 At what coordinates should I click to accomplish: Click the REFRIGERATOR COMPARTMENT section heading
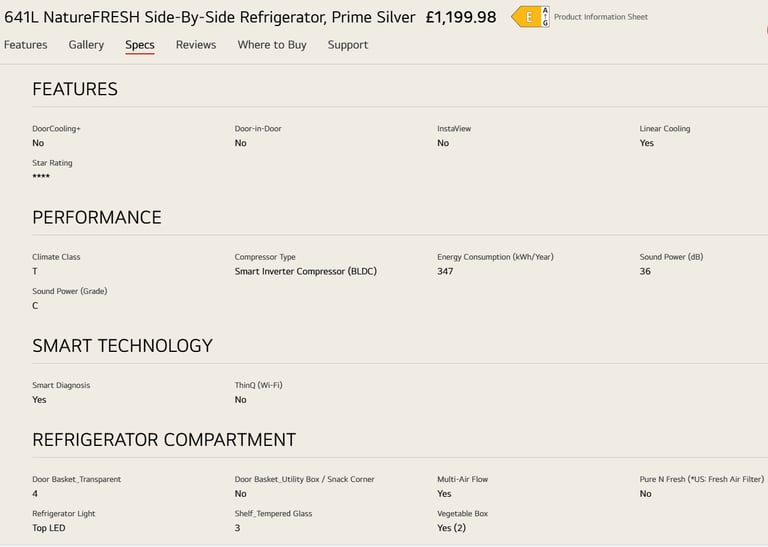pyautogui.click(x=164, y=440)
